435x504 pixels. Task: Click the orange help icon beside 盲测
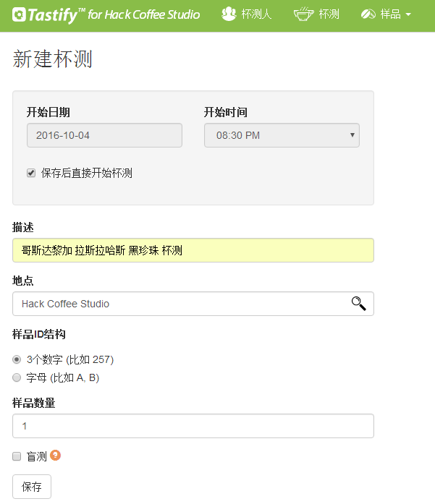coord(55,455)
